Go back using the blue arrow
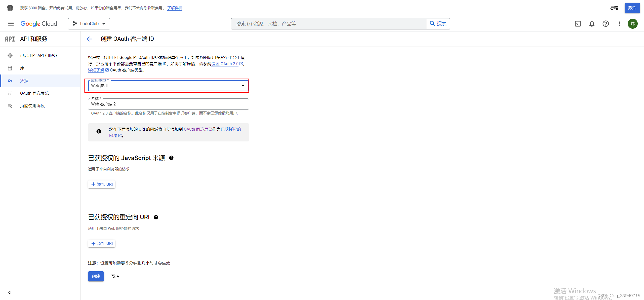The width and height of the screenshot is (644, 300). coord(89,39)
